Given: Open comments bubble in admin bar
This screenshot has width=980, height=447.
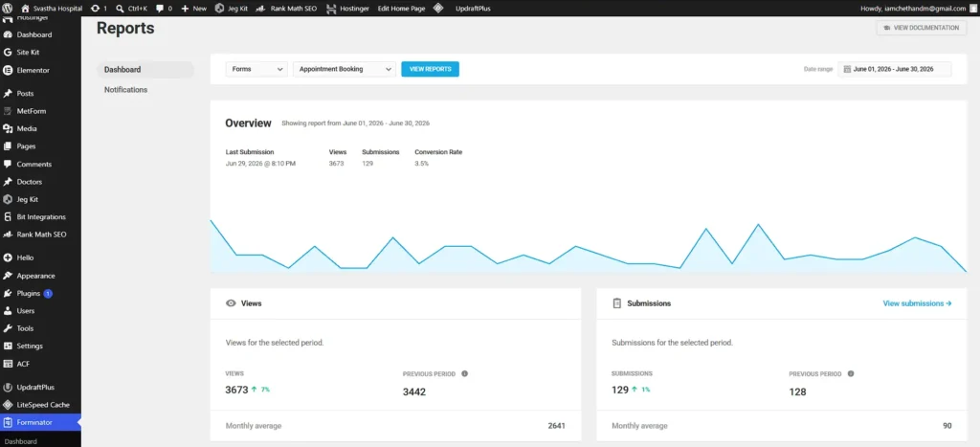Looking at the screenshot, I should coord(164,9).
